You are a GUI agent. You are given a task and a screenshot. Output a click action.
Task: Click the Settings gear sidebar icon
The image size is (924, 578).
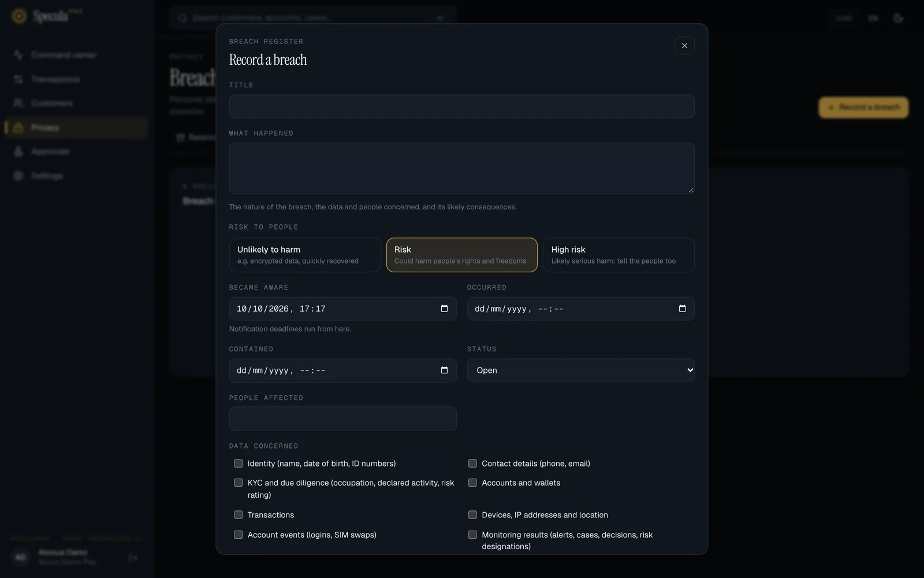(x=18, y=176)
